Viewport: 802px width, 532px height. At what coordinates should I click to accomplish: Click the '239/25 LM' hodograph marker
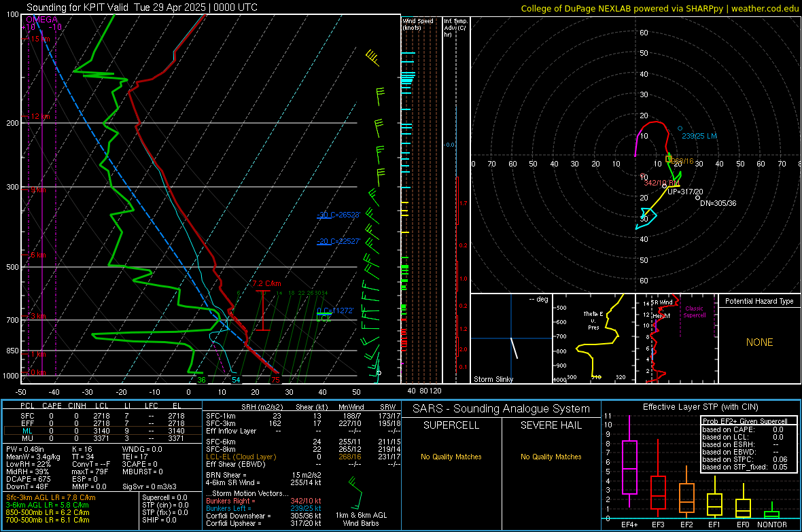tap(699, 136)
